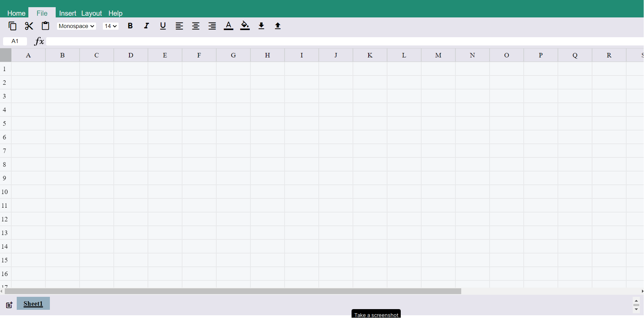Toggle italic formatting
Image resolution: width=644 pixels, height=318 pixels.
(146, 26)
